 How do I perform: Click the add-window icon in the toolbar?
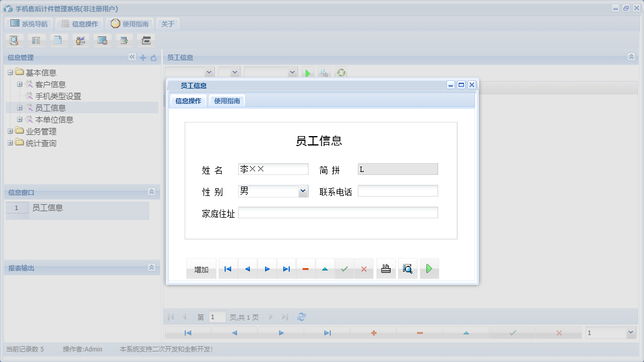[x=124, y=40]
